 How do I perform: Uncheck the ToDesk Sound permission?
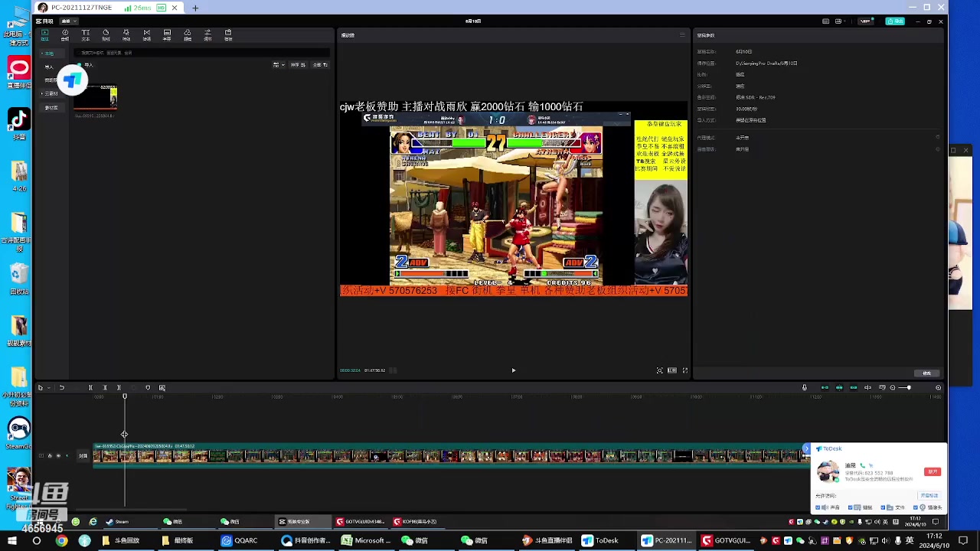818,507
